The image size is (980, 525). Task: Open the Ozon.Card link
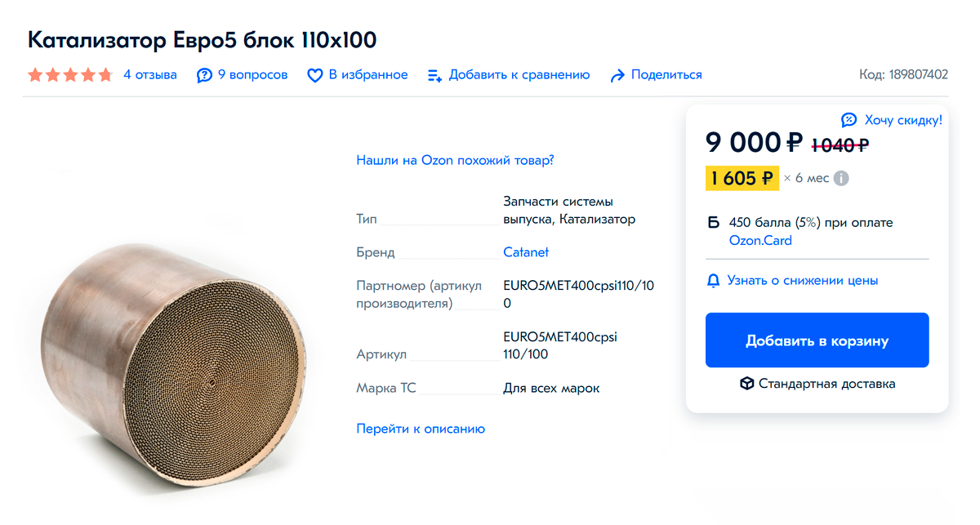(760, 240)
